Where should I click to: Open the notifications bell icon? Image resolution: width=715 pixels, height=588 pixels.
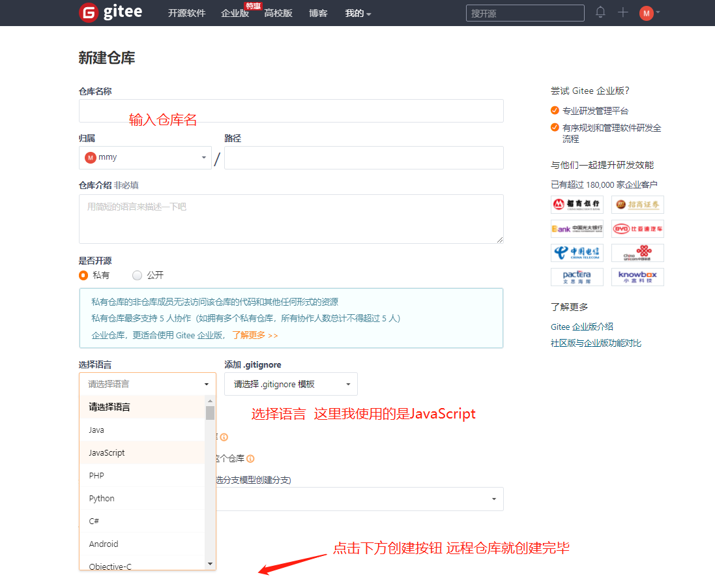[x=600, y=12]
